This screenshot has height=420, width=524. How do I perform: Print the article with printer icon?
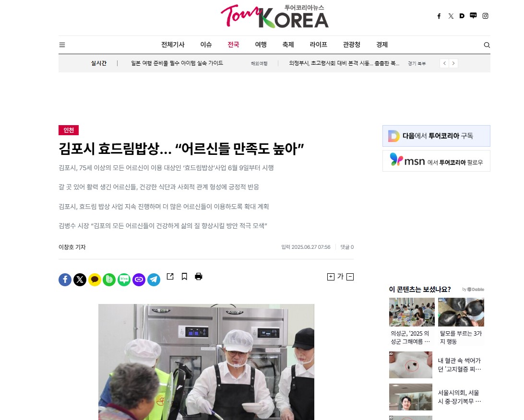(199, 277)
